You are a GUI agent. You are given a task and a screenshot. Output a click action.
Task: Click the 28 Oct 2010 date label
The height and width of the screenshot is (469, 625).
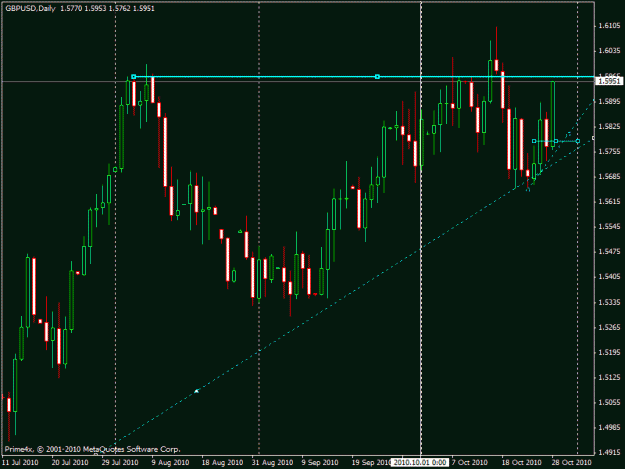572,463
